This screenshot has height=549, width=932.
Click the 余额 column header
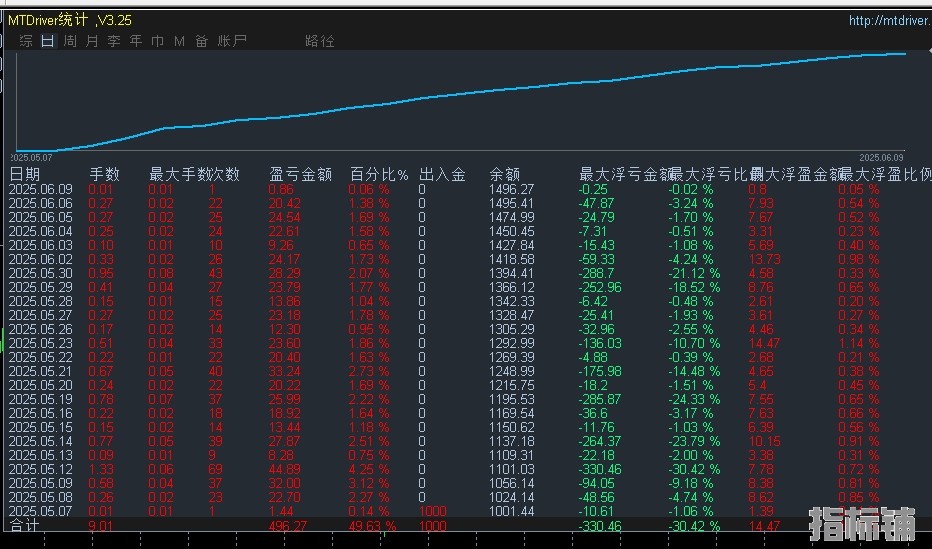(x=505, y=174)
